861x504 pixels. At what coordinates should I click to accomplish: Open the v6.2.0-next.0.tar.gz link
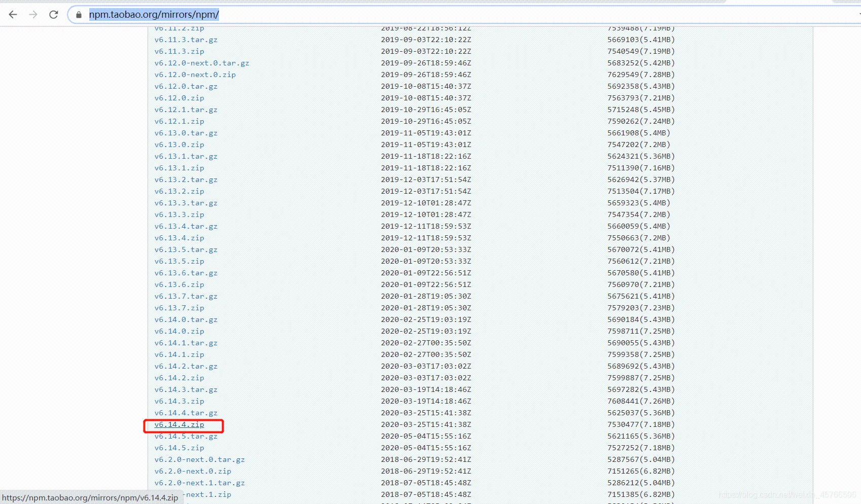coord(200,460)
